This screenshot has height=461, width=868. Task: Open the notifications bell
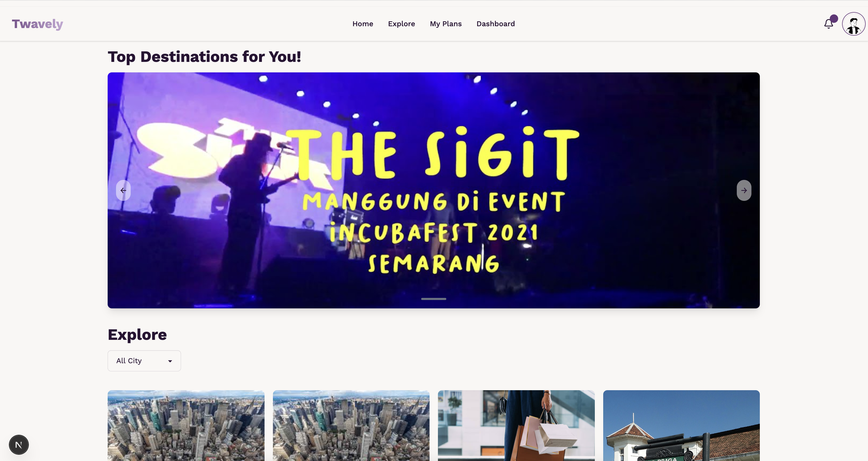tap(828, 24)
